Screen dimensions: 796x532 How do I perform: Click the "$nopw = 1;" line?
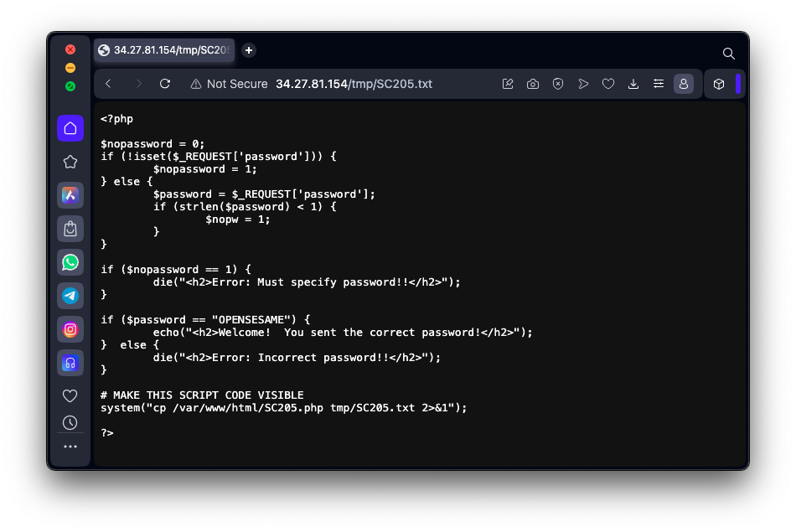[238, 220]
